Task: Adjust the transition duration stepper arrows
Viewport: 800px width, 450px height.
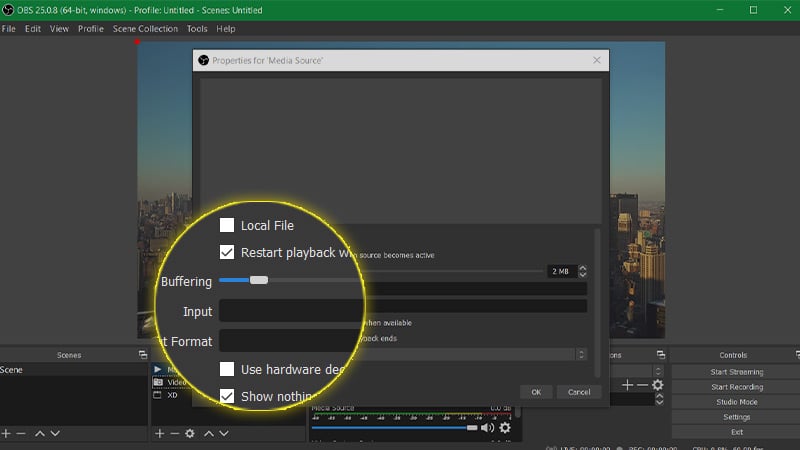Action: [660, 398]
